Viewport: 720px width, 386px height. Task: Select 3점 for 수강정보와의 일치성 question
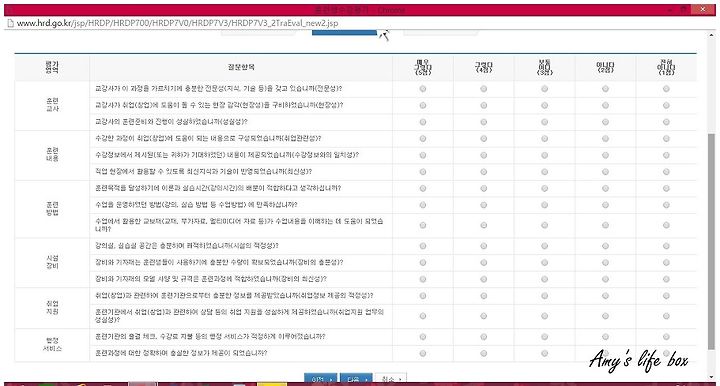click(x=545, y=155)
